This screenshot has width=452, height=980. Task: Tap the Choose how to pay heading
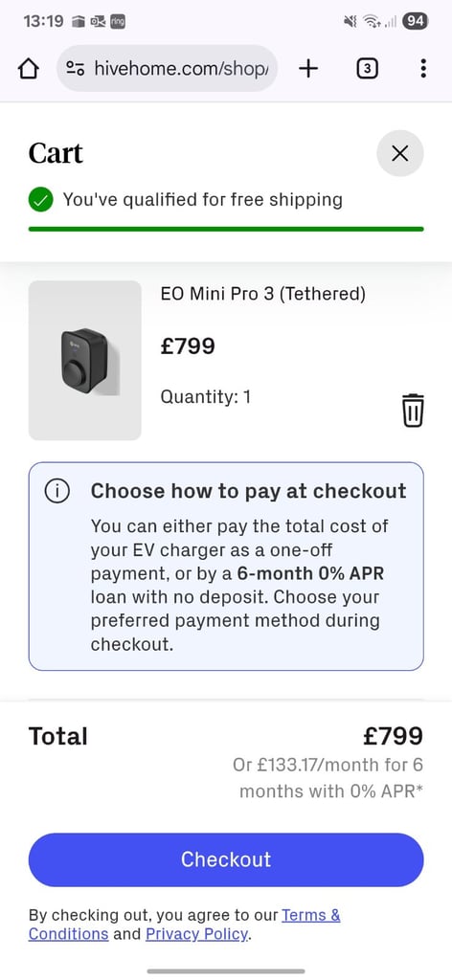point(249,491)
